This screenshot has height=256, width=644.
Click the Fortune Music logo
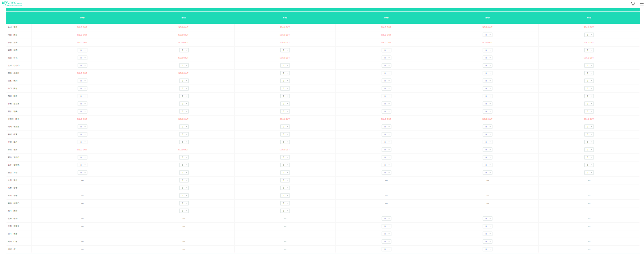[12, 3]
